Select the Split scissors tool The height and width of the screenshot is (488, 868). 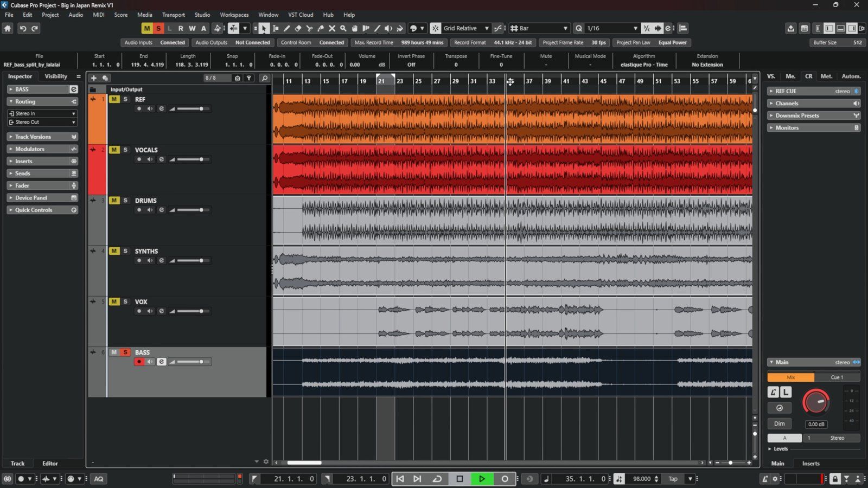tap(309, 28)
